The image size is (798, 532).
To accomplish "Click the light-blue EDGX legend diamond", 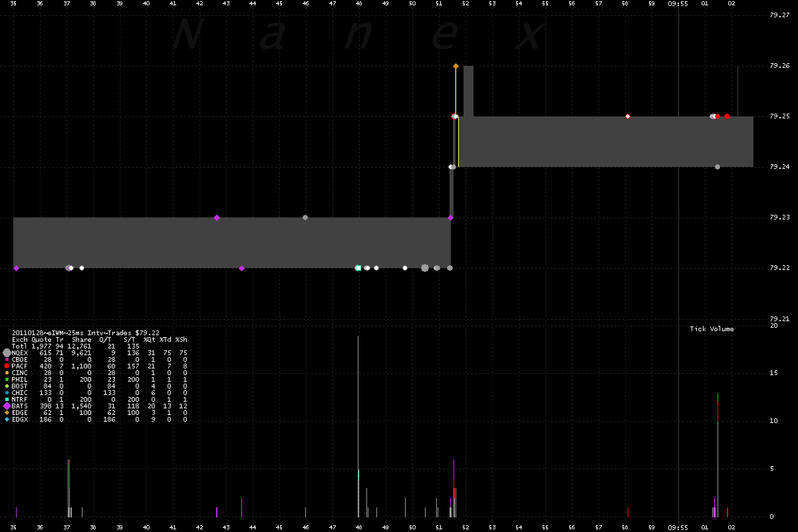I will tap(7, 420).
